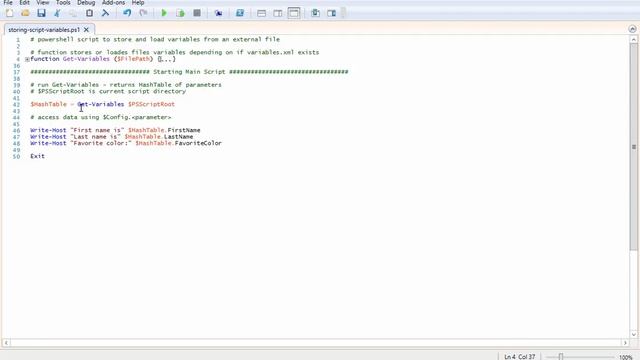Click the Ln 4 Col 37 status entry
640x360 pixels.
click(x=519, y=357)
